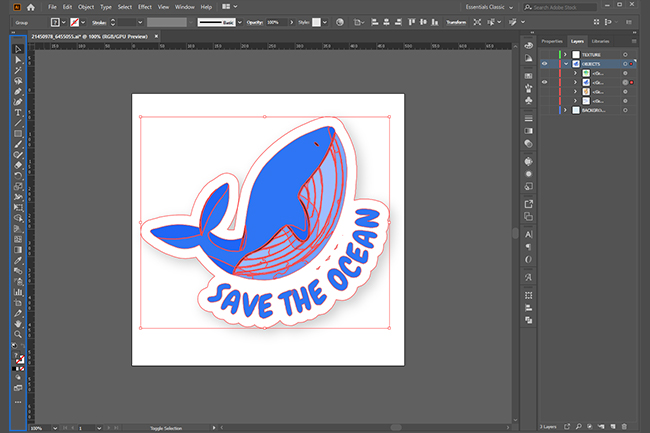Toggle visibility of BACKGROUND layer
Image resolution: width=650 pixels, height=433 pixels.
pos(544,110)
